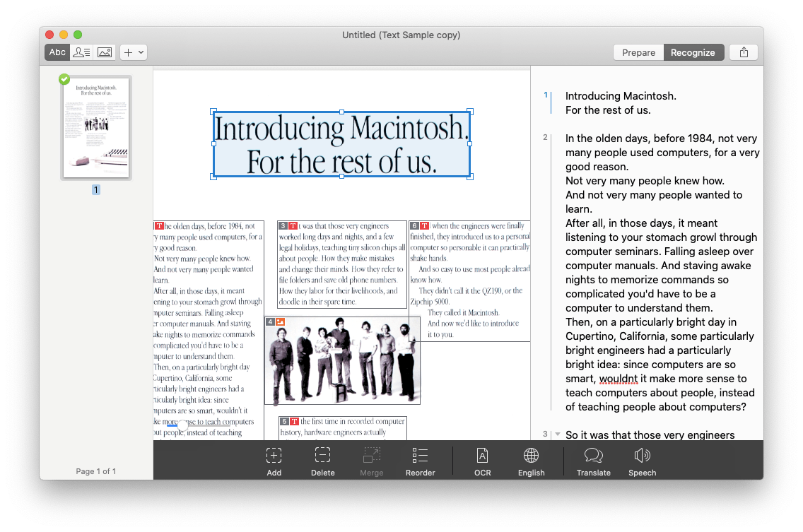Viewport: 803px width, 532px height.
Task: Click the Speech speaker icon
Action: pyautogui.click(x=642, y=456)
